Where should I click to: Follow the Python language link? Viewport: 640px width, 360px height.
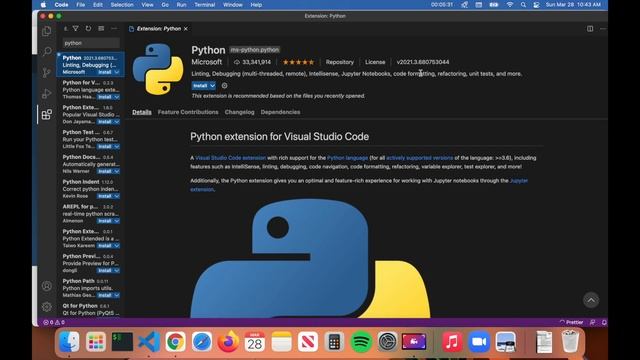(347, 158)
